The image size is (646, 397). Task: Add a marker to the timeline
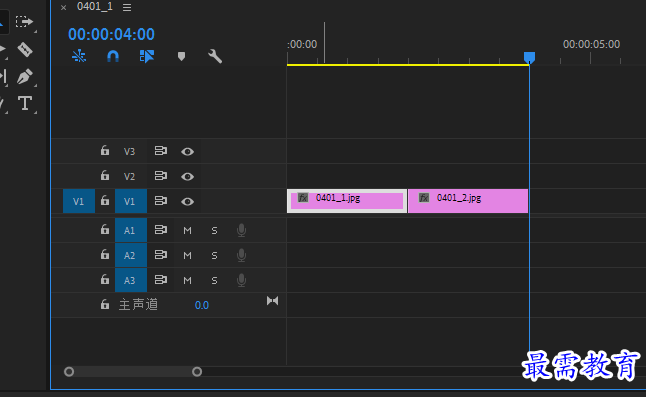pyautogui.click(x=181, y=56)
